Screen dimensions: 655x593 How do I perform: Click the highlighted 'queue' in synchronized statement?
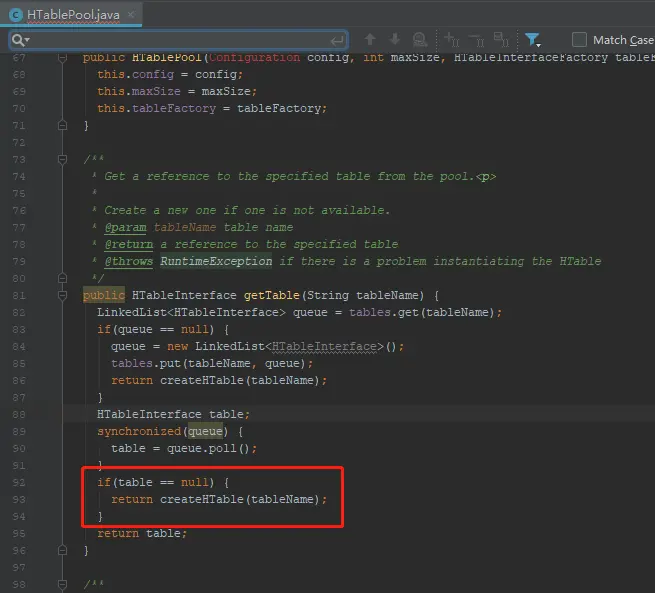point(205,431)
